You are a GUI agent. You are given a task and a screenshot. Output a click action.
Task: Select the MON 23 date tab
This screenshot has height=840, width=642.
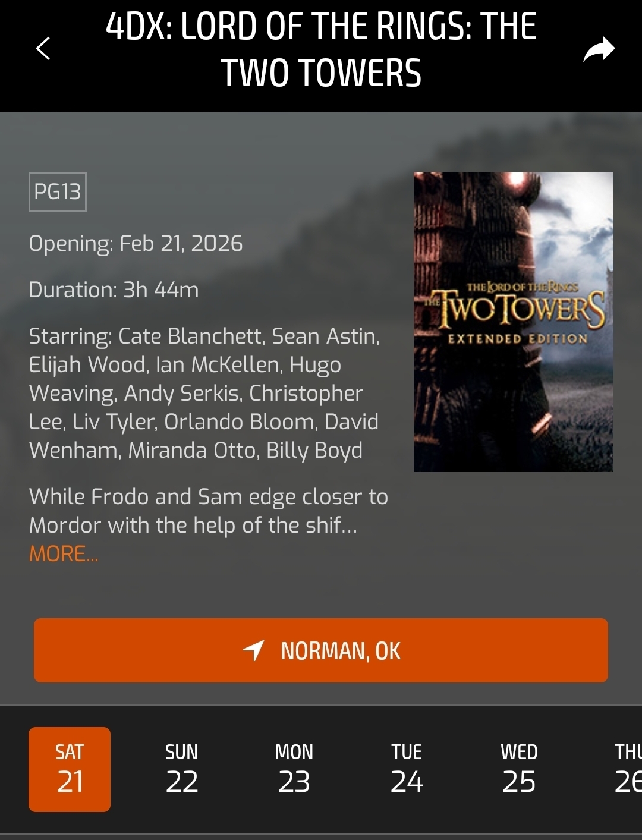click(294, 769)
